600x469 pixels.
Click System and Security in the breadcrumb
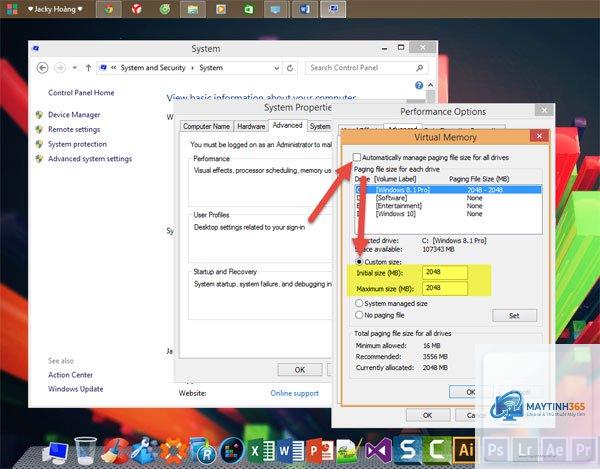pyautogui.click(x=153, y=68)
